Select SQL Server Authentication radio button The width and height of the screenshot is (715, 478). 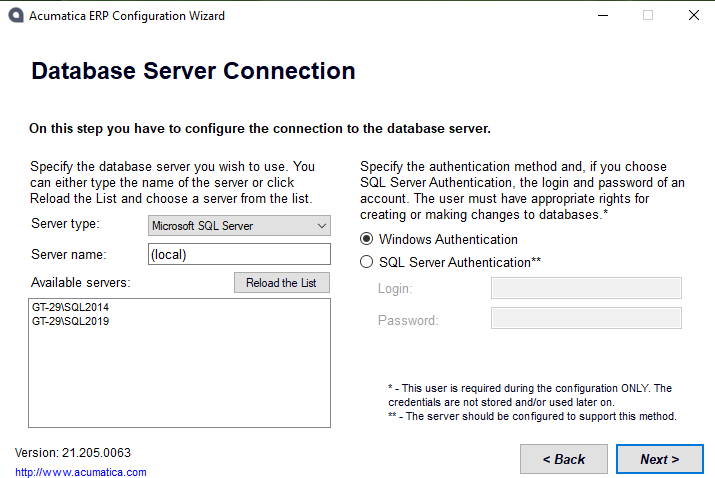coord(367,262)
